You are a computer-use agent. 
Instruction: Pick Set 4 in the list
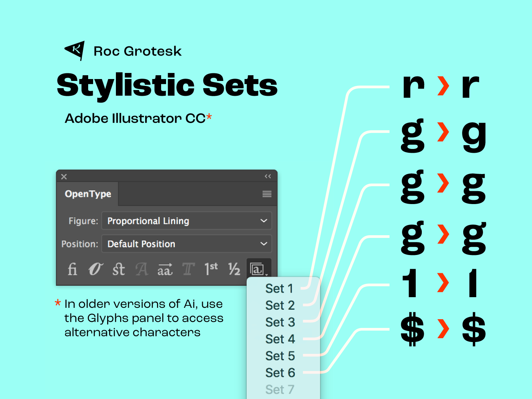(x=280, y=339)
